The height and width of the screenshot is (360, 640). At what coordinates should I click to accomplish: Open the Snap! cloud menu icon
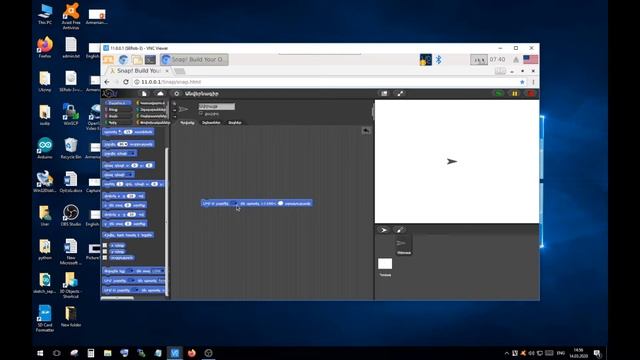[160, 93]
